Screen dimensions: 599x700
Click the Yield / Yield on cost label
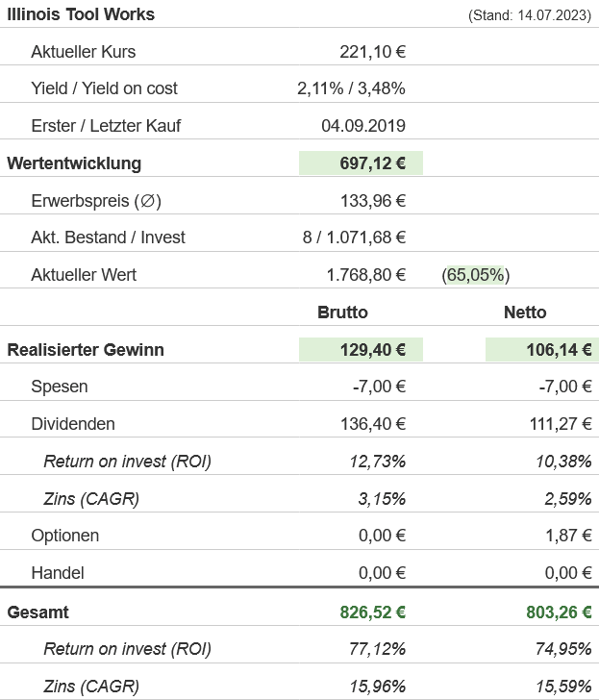[x=104, y=88]
